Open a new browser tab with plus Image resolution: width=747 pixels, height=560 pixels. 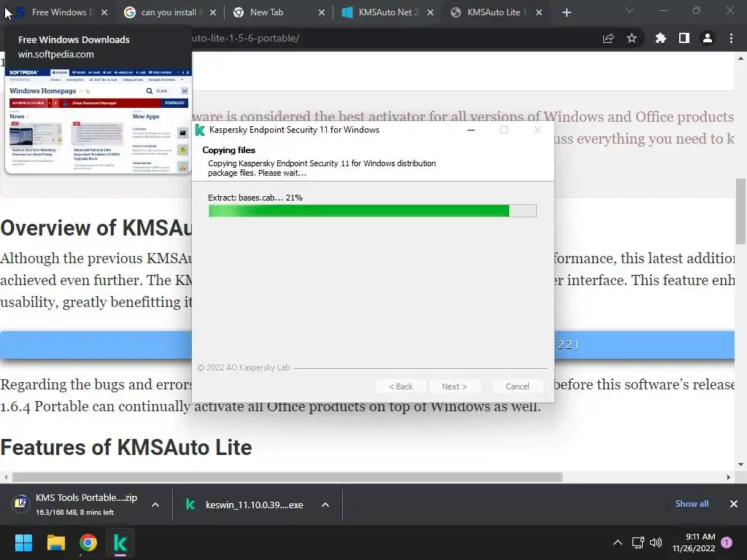[566, 12]
